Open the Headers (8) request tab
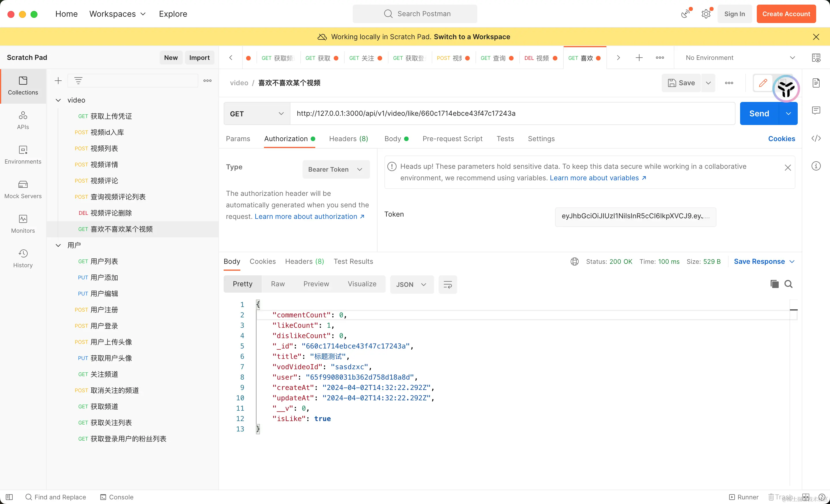The height and width of the screenshot is (504, 830). coord(348,139)
